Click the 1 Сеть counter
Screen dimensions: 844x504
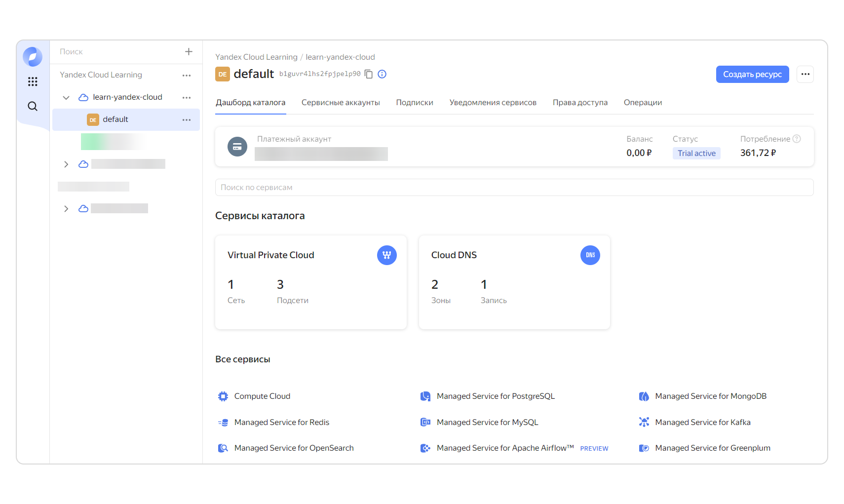[x=236, y=291]
